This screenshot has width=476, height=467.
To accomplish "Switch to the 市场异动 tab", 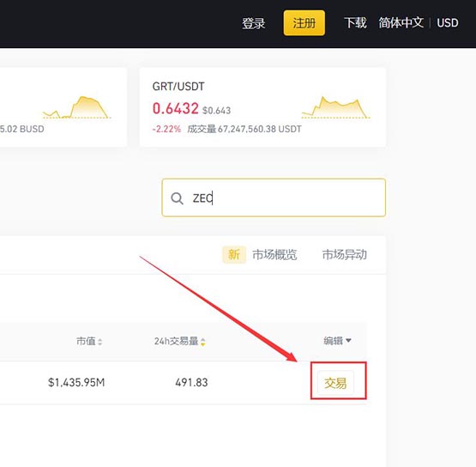I will click(x=344, y=255).
